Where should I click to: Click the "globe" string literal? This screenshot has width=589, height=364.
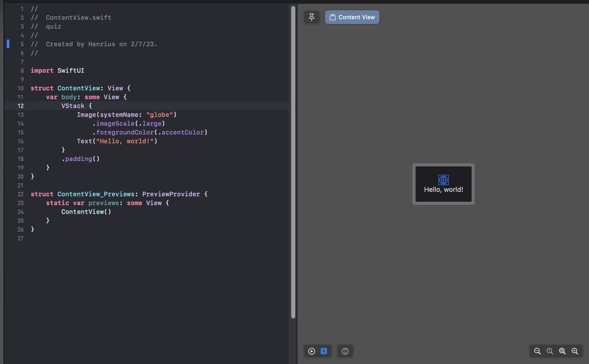pos(159,115)
